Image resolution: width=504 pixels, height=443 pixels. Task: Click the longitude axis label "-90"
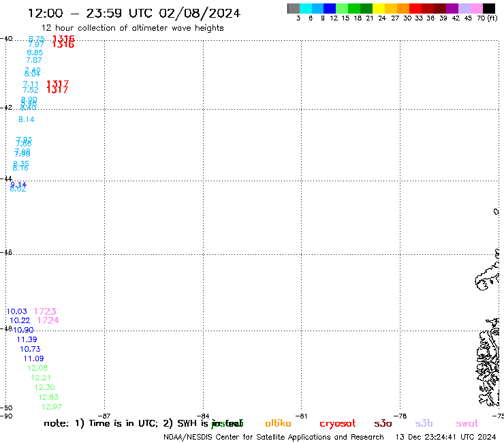point(6,416)
